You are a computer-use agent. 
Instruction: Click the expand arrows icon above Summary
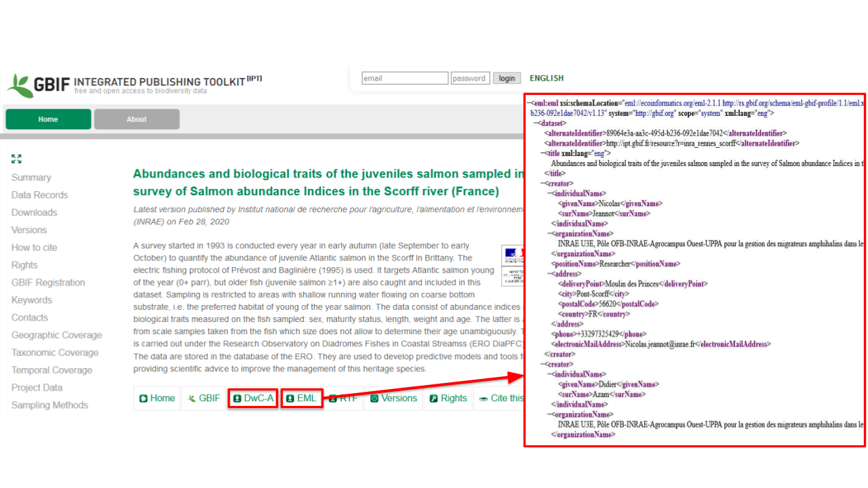(x=16, y=159)
